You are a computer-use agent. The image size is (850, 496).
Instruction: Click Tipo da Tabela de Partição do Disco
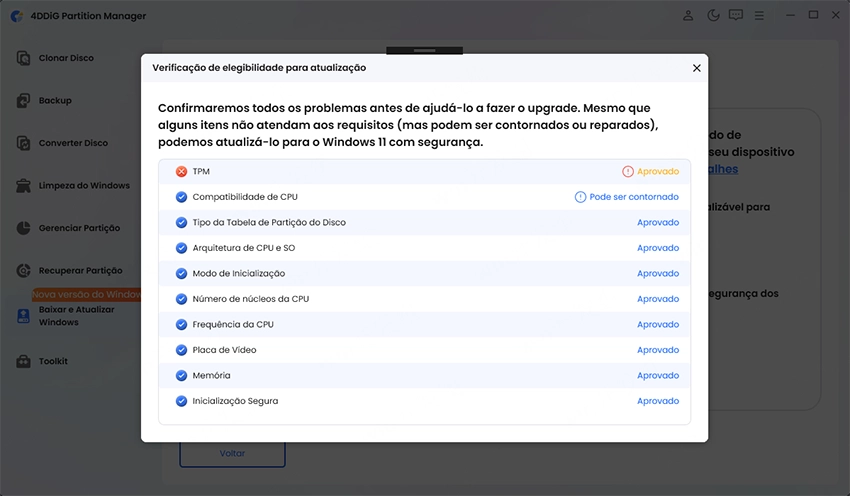[269, 222]
